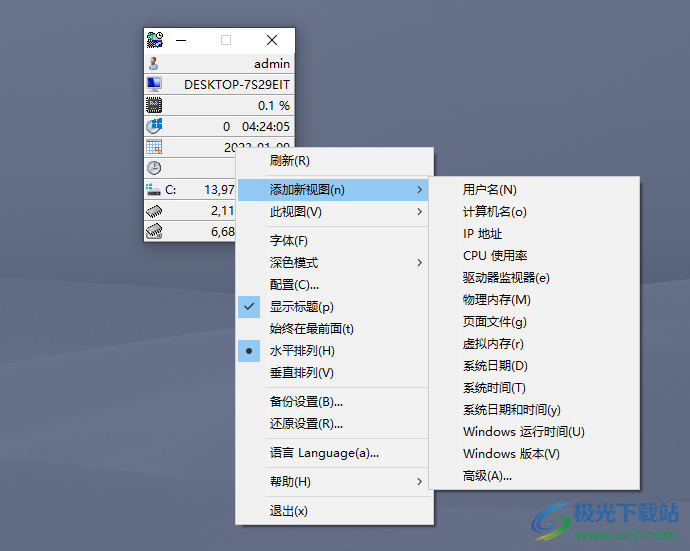The image size is (690, 551).
Task: Minimize the info widget window
Action: (181, 40)
